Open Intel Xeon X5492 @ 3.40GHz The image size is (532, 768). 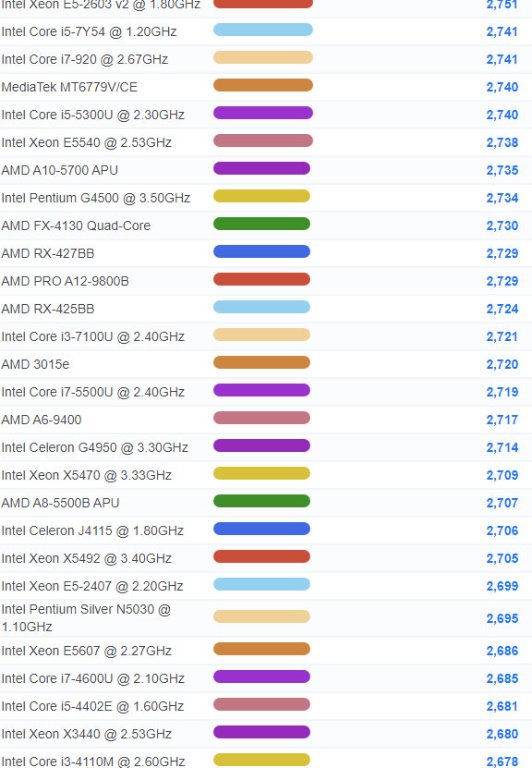87,558
